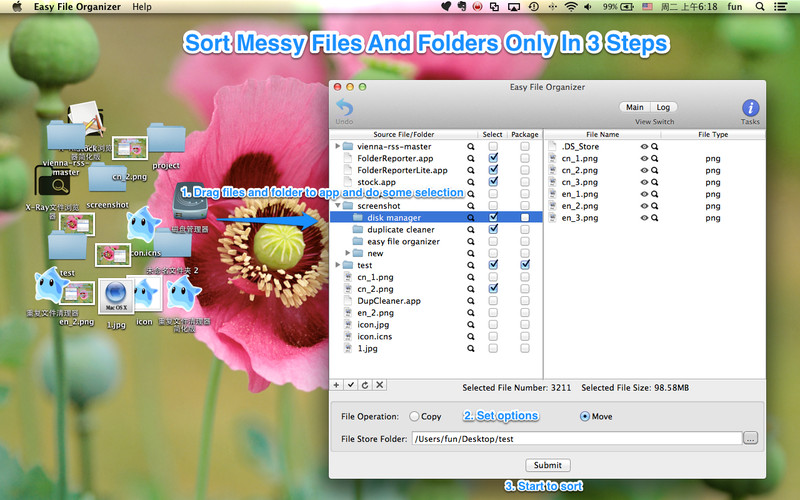
Task: Click magnifier icon for duplicate cleaner row
Action: point(471,230)
